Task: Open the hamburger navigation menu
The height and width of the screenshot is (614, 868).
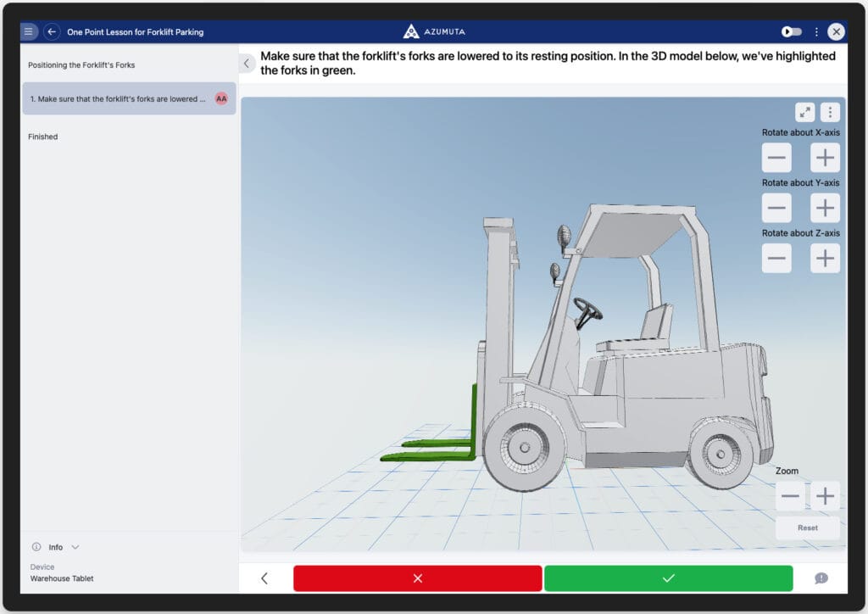Action: [29, 31]
